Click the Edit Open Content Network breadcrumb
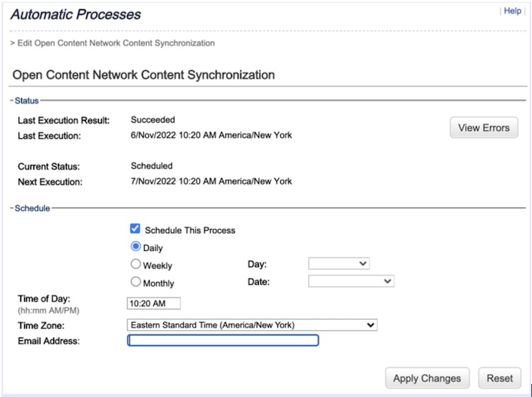The width and height of the screenshot is (532, 397). [x=115, y=43]
